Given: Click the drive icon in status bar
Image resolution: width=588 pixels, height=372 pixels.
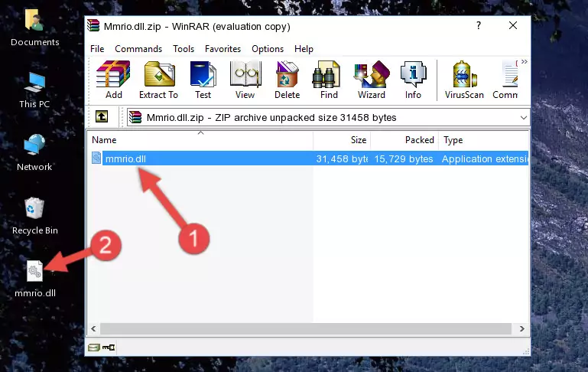Looking at the screenshot, I should (x=93, y=348).
